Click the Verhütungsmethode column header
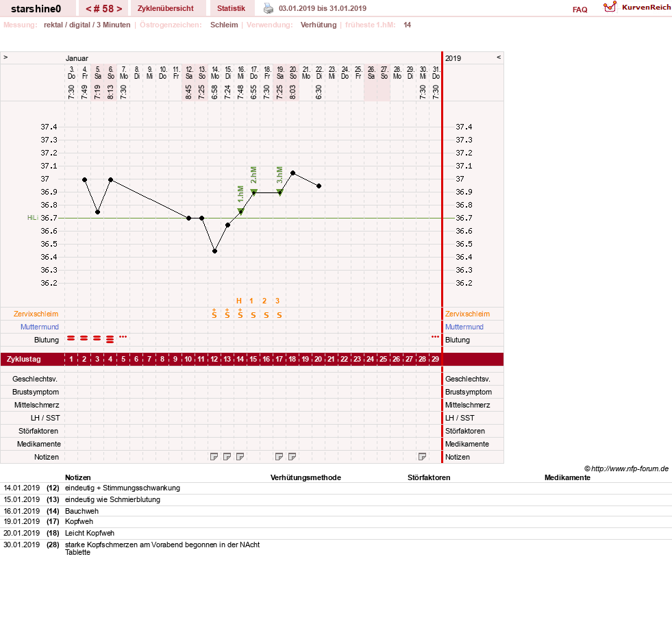 tap(306, 477)
